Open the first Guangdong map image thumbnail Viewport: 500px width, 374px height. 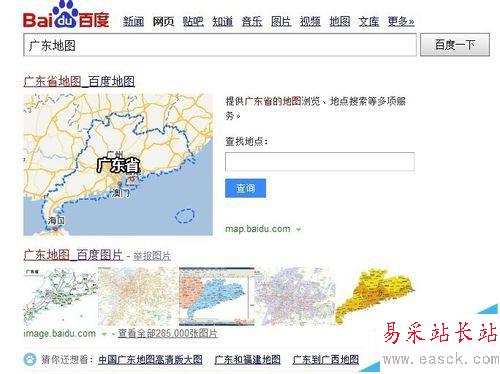60,296
